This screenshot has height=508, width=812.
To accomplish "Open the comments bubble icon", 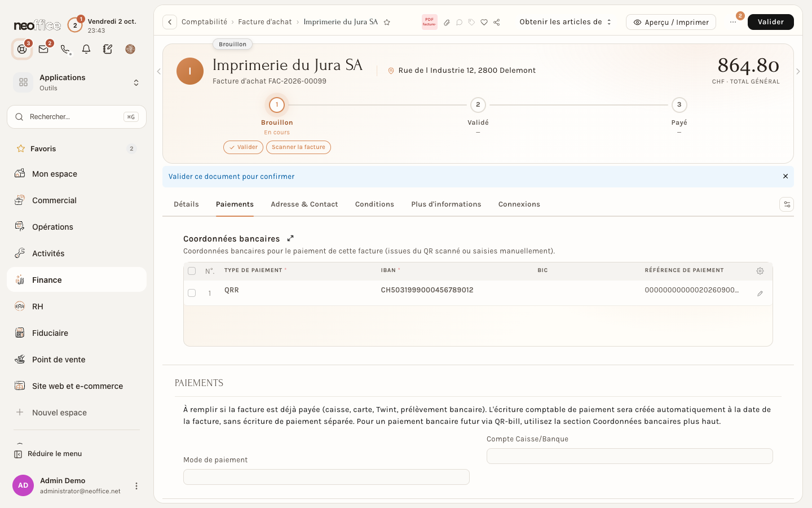I will [x=459, y=23].
